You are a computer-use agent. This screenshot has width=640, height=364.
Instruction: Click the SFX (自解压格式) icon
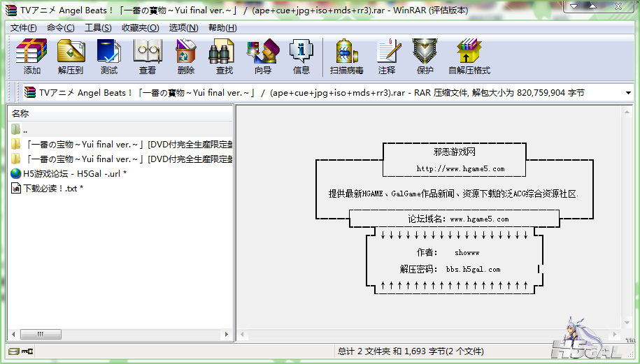pos(469,52)
